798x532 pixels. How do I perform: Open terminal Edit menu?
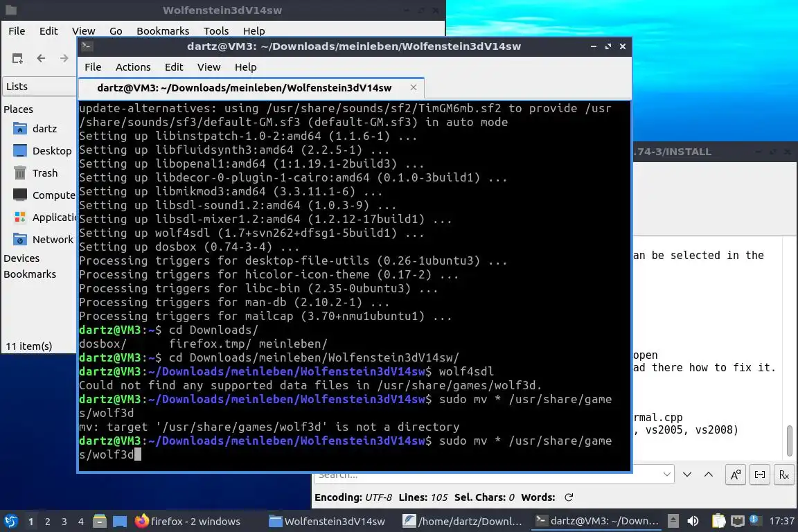click(x=174, y=67)
